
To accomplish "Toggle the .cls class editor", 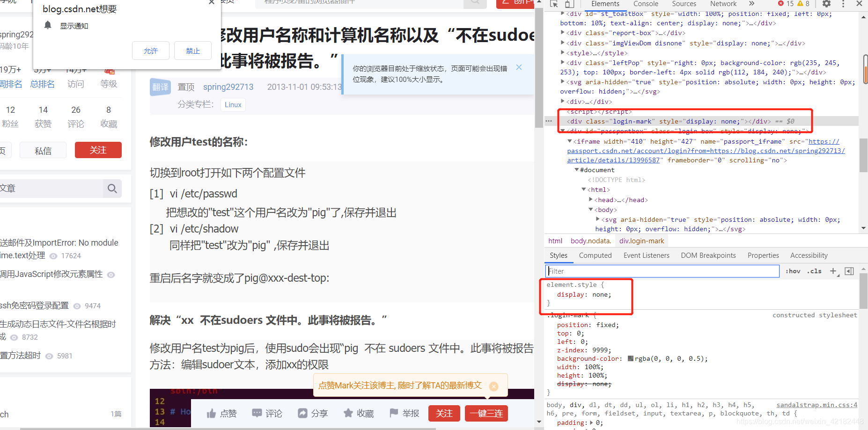I will (x=815, y=271).
